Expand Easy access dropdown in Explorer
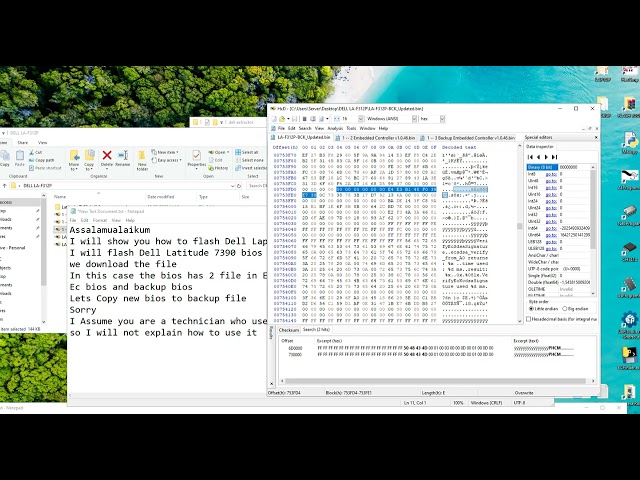 click(x=167, y=160)
